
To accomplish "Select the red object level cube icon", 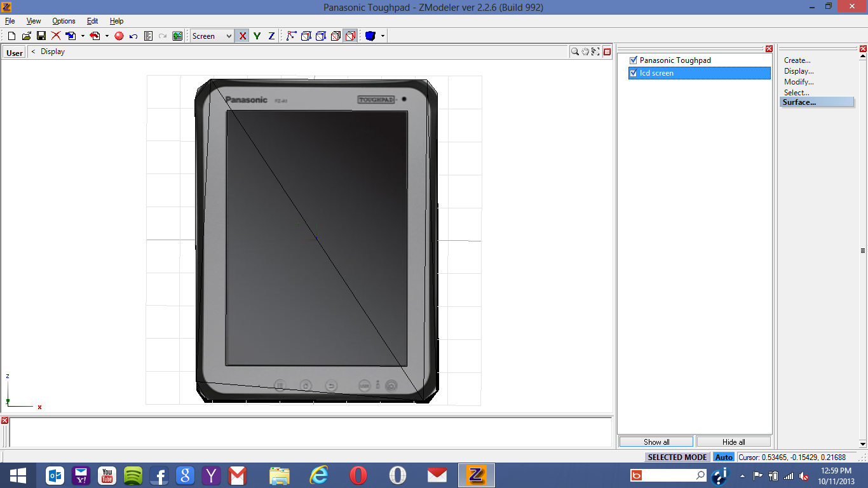I will (x=350, y=36).
